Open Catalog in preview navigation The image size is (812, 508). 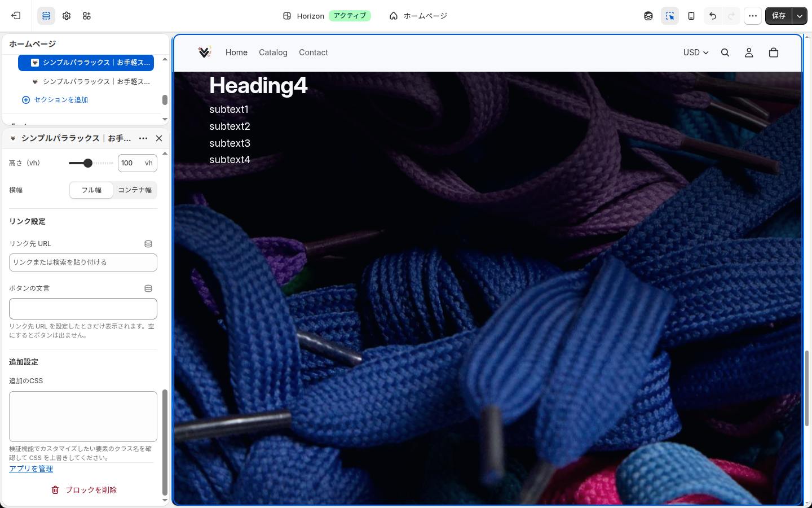pyautogui.click(x=273, y=52)
